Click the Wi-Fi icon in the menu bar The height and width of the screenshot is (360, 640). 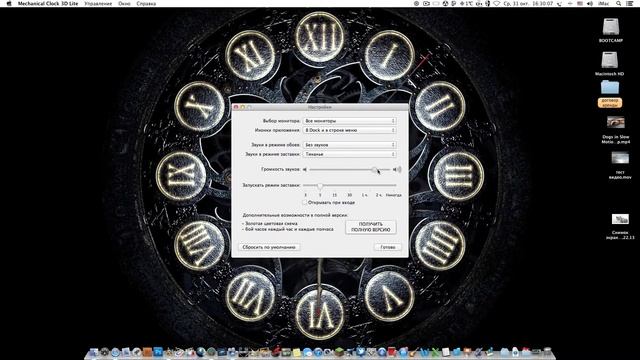496,3
